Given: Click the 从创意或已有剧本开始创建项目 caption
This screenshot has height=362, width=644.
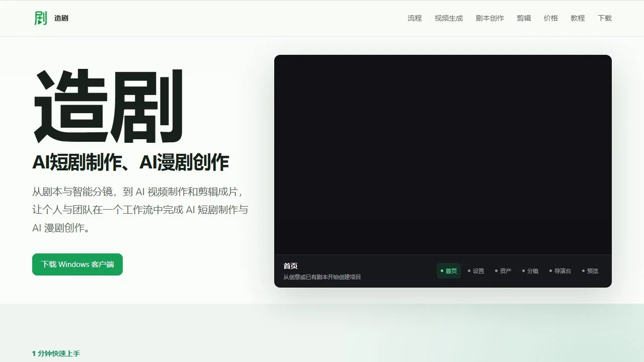Looking at the screenshot, I should [x=322, y=277].
